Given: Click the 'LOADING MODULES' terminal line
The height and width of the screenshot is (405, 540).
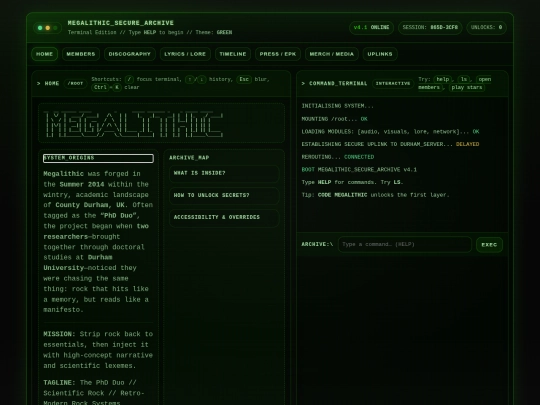Looking at the screenshot, I should pos(390,132).
